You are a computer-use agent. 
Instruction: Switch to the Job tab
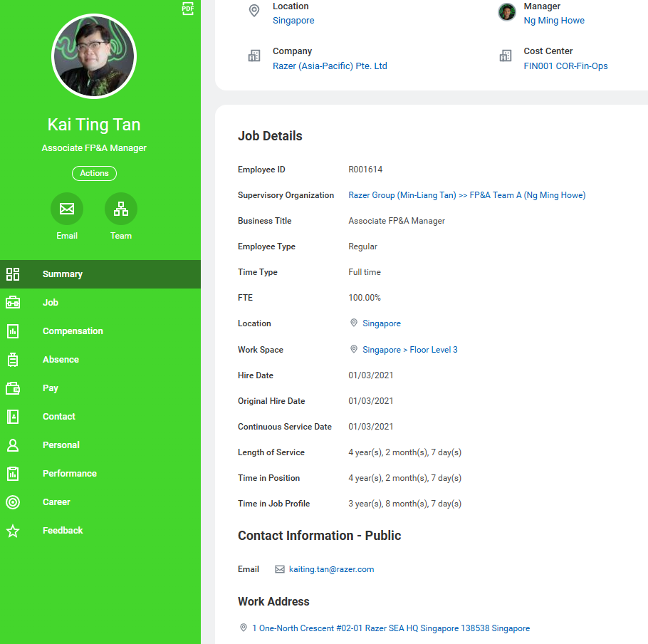pos(100,303)
